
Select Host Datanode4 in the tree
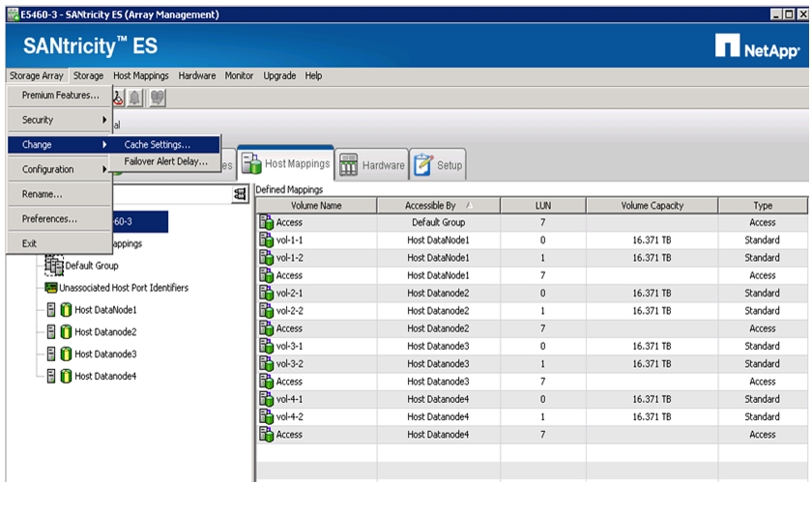tap(105, 376)
